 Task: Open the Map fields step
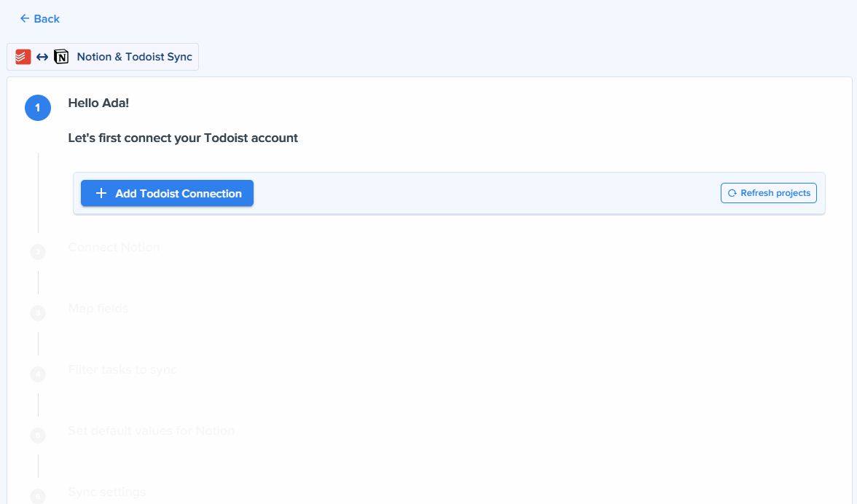pos(98,309)
